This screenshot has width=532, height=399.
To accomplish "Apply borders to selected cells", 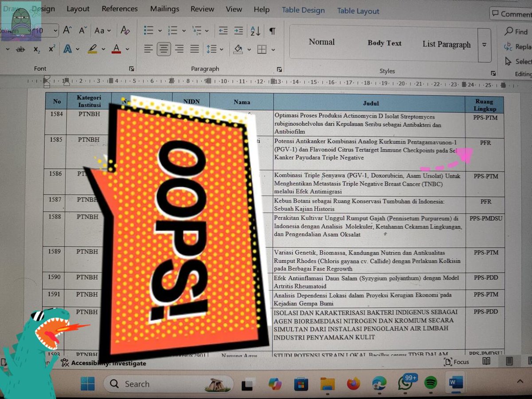I will click(x=262, y=49).
